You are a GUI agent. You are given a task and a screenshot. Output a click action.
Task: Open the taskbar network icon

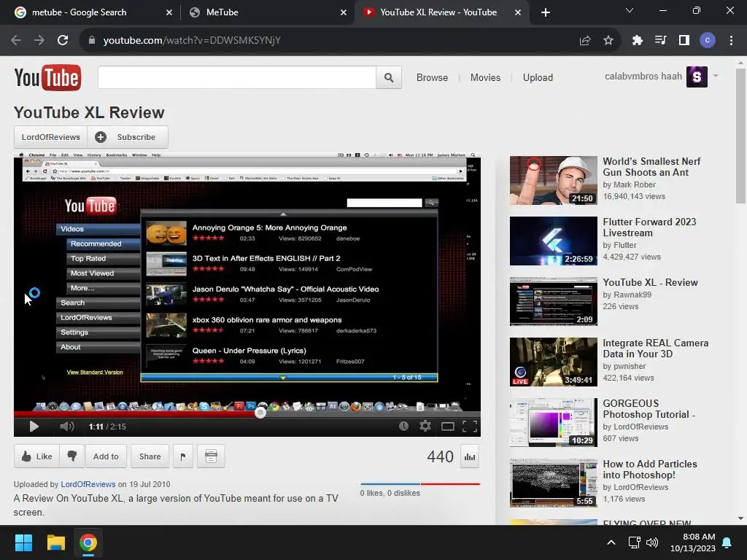coord(634,542)
